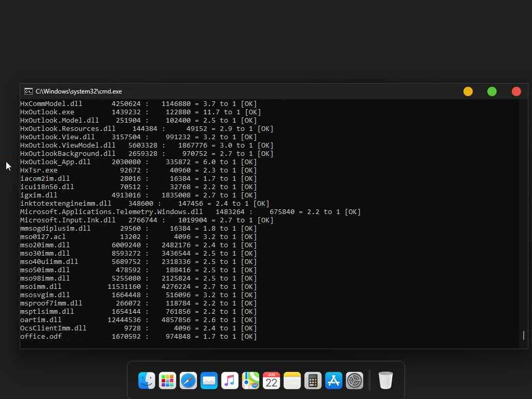This screenshot has width=532, height=399.
Task: Click the msproof7imm.dll line
Action: click(138, 303)
